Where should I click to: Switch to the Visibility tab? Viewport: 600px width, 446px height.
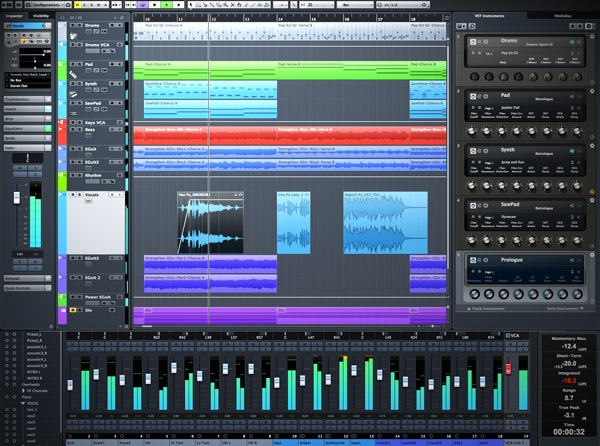coord(41,16)
